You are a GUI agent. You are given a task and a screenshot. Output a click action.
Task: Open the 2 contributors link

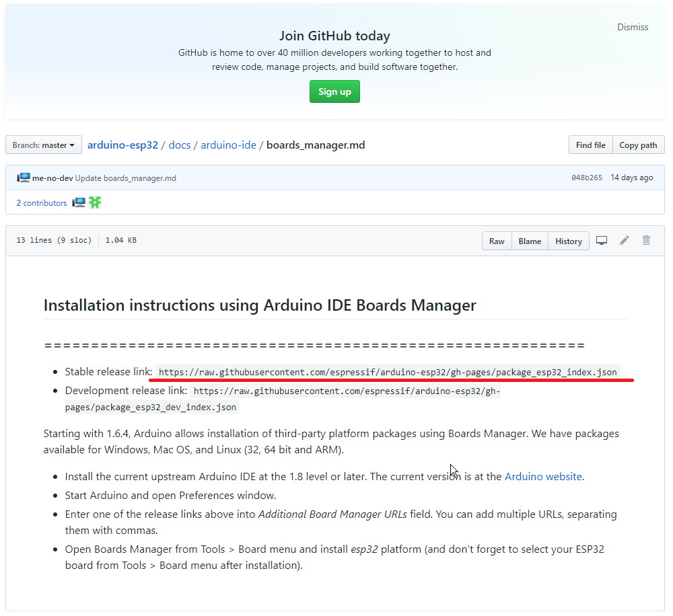(42, 203)
